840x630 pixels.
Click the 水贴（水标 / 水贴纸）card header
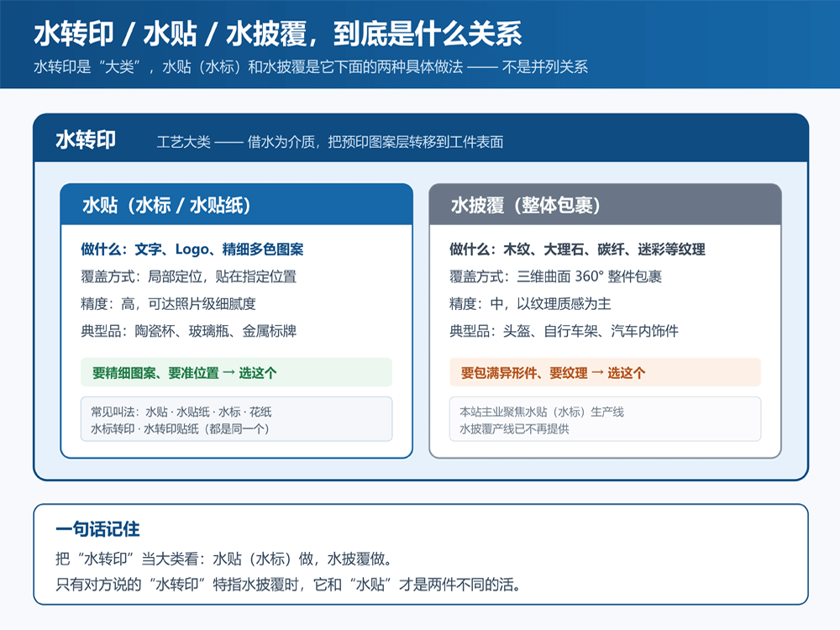point(236,205)
